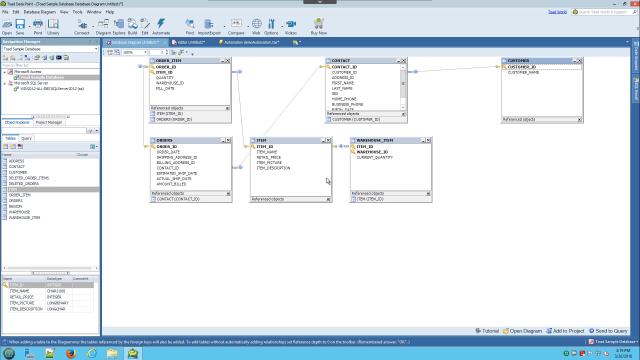Open the Build tool

[x=132, y=27]
